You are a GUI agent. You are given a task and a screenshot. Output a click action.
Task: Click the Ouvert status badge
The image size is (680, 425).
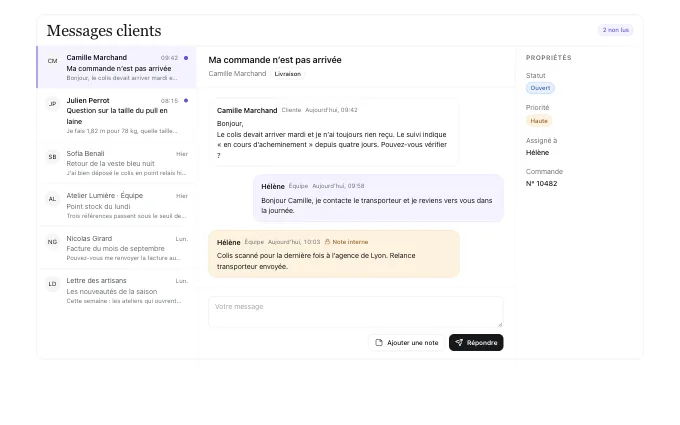click(x=540, y=88)
